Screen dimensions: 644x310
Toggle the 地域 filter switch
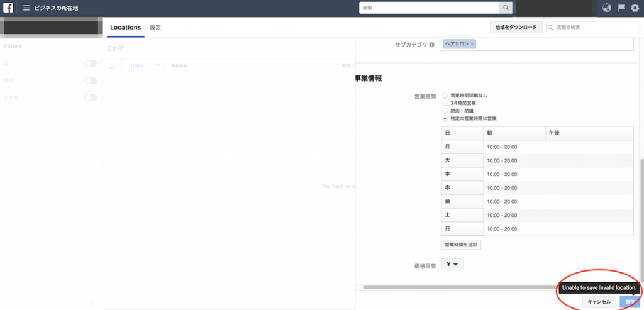tap(91, 80)
